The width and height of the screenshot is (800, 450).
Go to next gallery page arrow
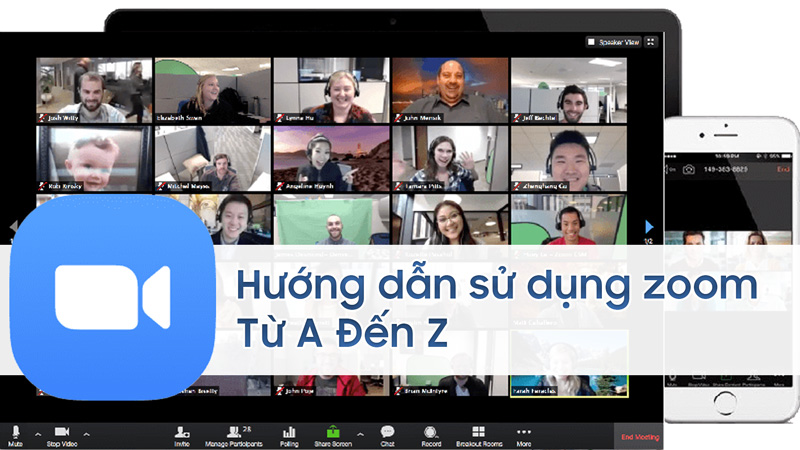click(649, 227)
